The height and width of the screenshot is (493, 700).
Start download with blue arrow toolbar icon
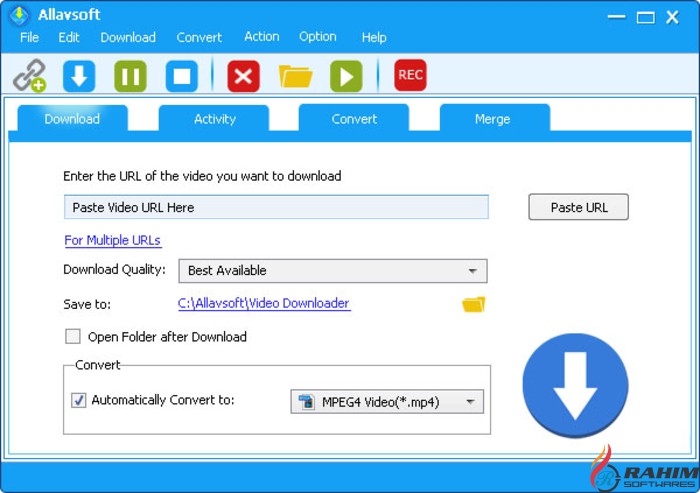coord(79,76)
